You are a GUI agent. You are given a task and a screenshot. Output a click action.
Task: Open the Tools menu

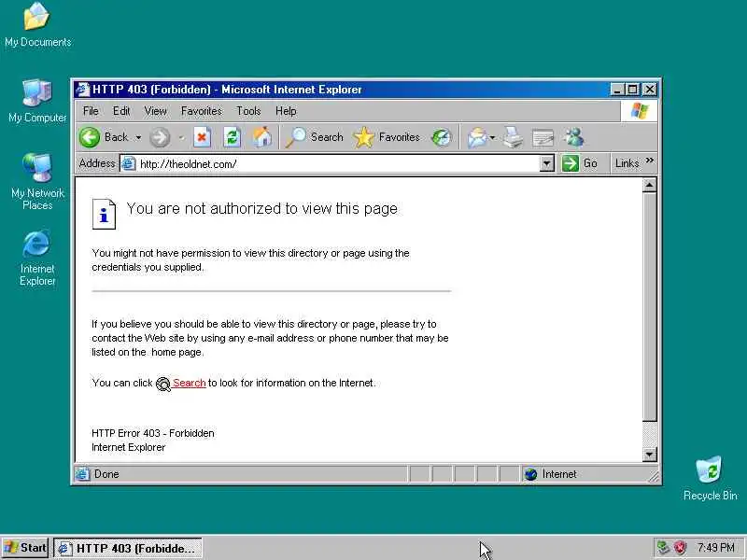pos(248,111)
